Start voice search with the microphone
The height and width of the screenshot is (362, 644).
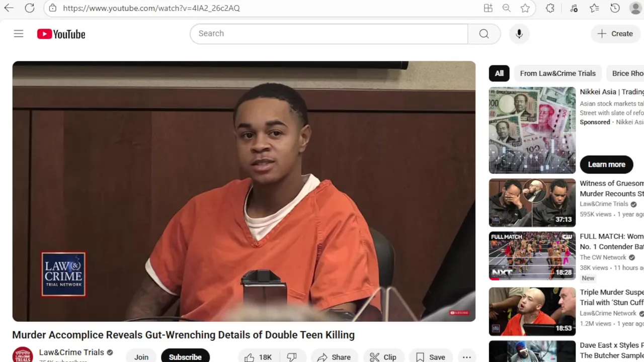[x=519, y=34]
